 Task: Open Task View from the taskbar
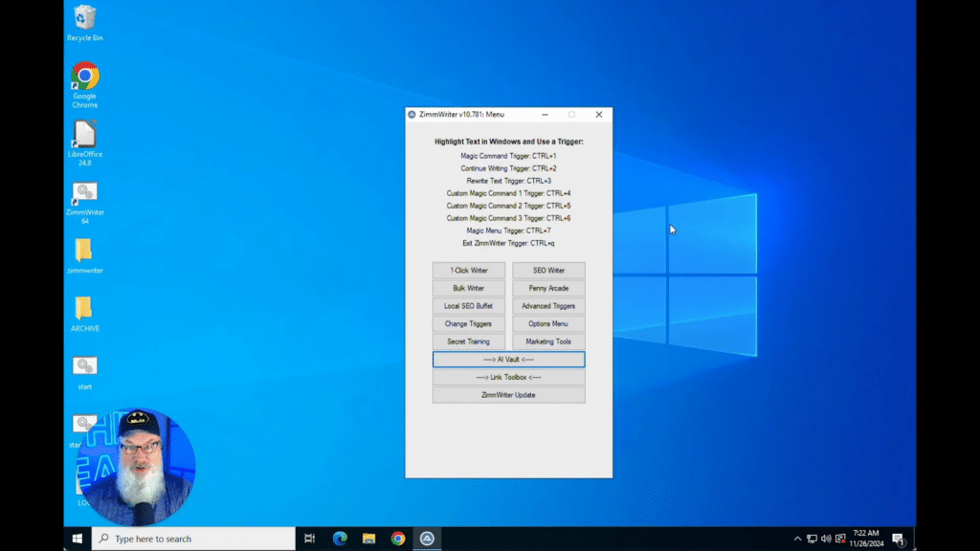click(309, 539)
